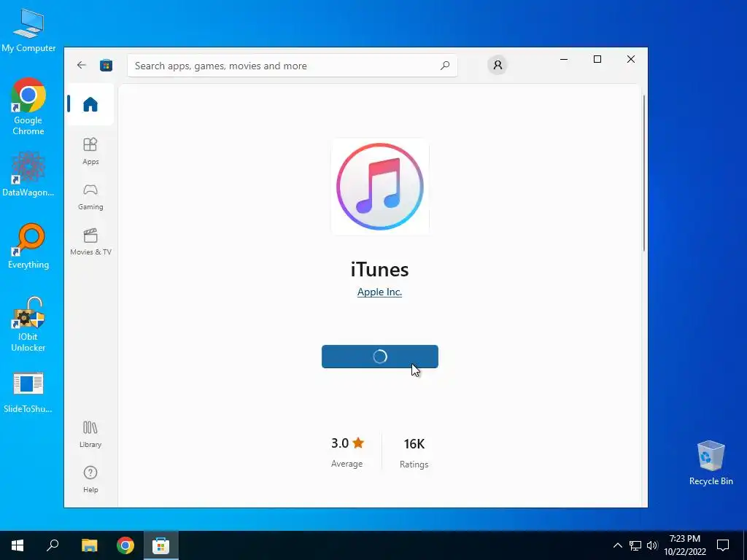Open the Home section in sidebar
This screenshot has height=560, width=747.
pos(90,104)
